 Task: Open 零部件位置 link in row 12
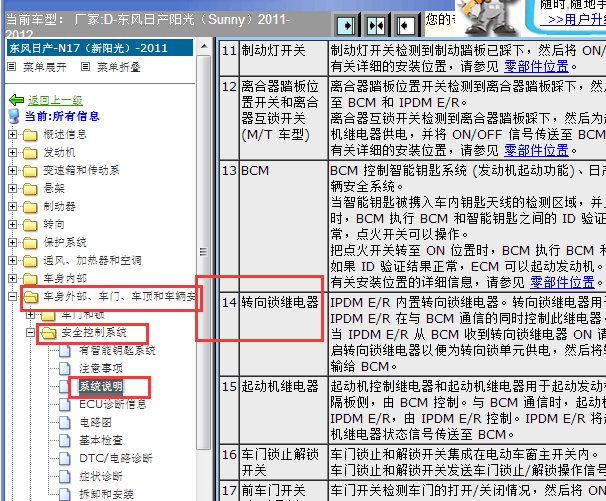[536, 150]
